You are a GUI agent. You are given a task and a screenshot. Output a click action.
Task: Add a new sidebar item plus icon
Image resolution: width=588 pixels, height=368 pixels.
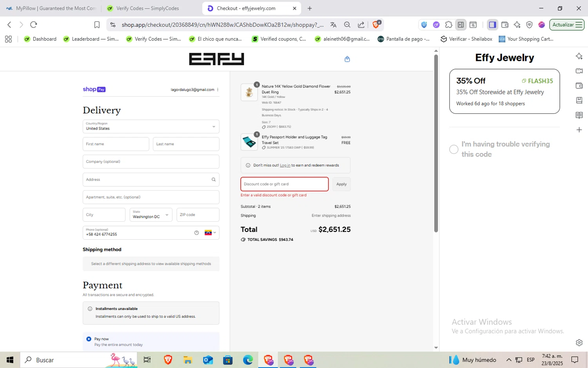point(579,130)
